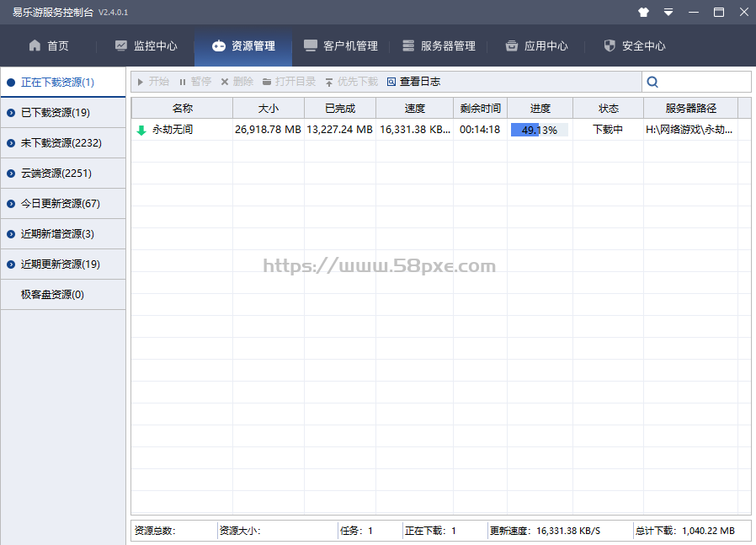The width and height of the screenshot is (756, 545).
Task: Select 云端资源(2251) in sidebar
Action: [x=63, y=174]
